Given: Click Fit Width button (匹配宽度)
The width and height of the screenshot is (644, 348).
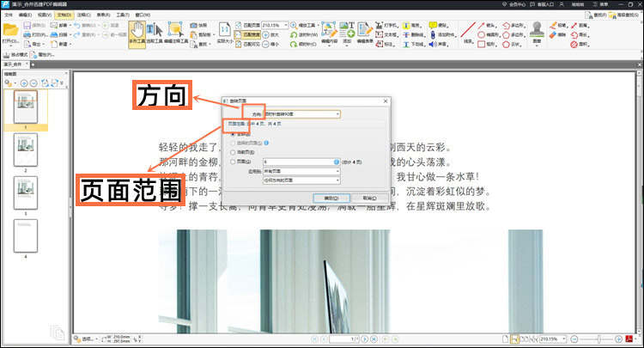Looking at the screenshot, I should pyautogui.click(x=247, y=35).
